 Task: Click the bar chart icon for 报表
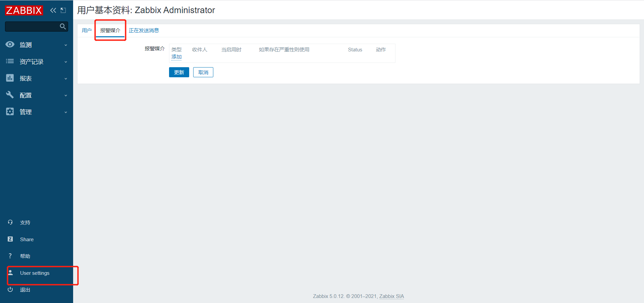(10, 78)
